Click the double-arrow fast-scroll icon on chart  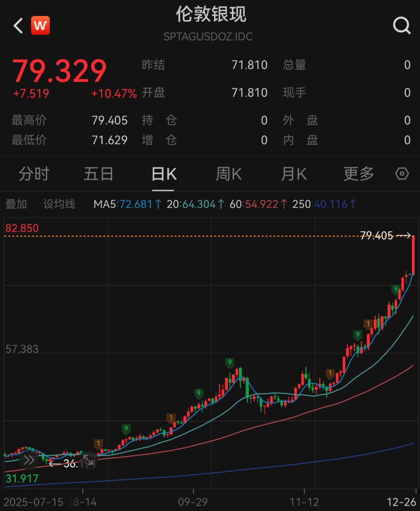click(x=28, y=460)
